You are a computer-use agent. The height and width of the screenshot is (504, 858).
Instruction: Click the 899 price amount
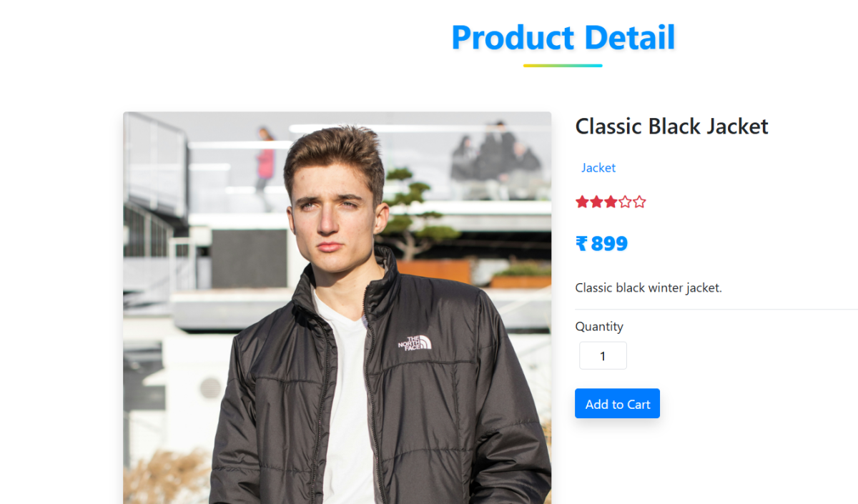click(x=609, y=244)
